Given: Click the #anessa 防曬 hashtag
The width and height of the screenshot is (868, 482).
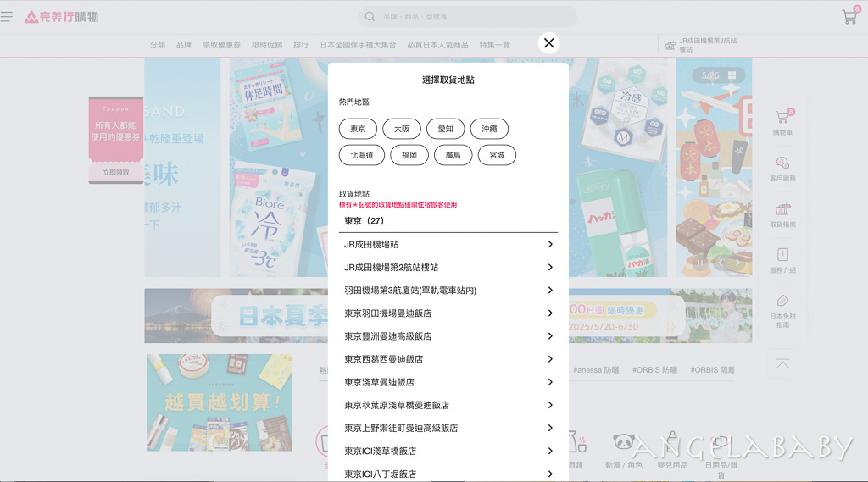Looking at the screenshot, I should coord(596,369).
